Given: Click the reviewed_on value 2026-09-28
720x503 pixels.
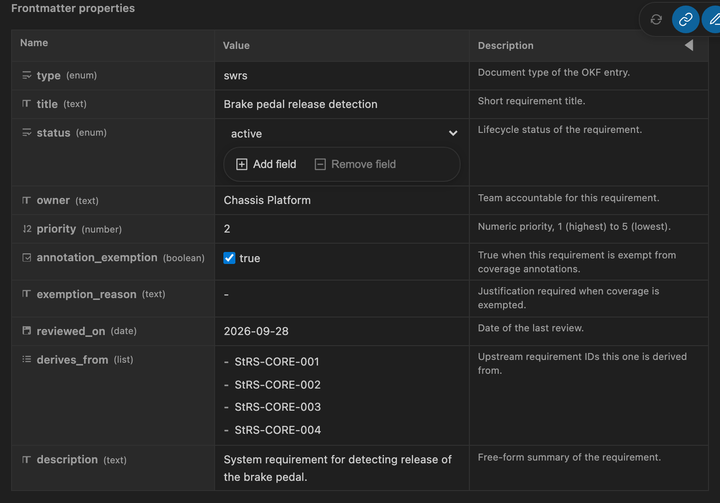Looking at the screenshot, I should click(x=256, y=331).
